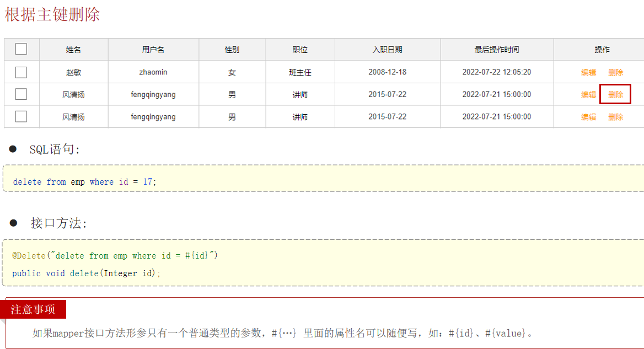644x349 pixels.
Task: Tick the select-all checkbox in the table header
Action: (x=21, y=49)
